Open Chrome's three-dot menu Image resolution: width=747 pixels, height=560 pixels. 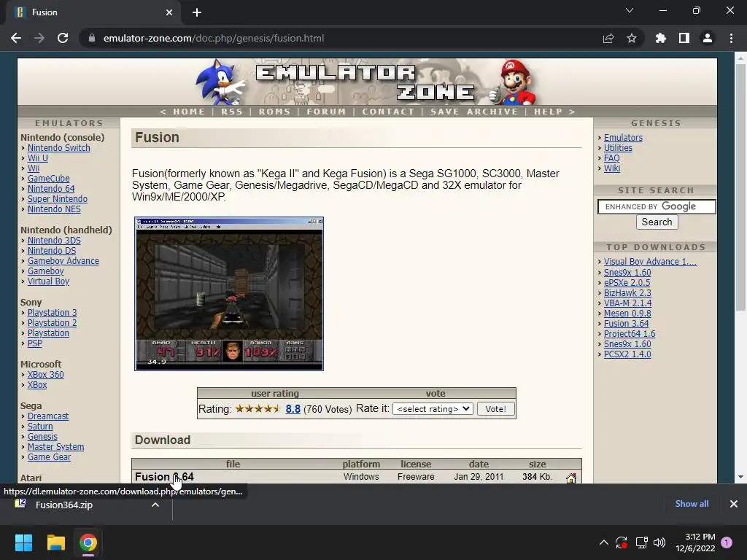[731, 38]
